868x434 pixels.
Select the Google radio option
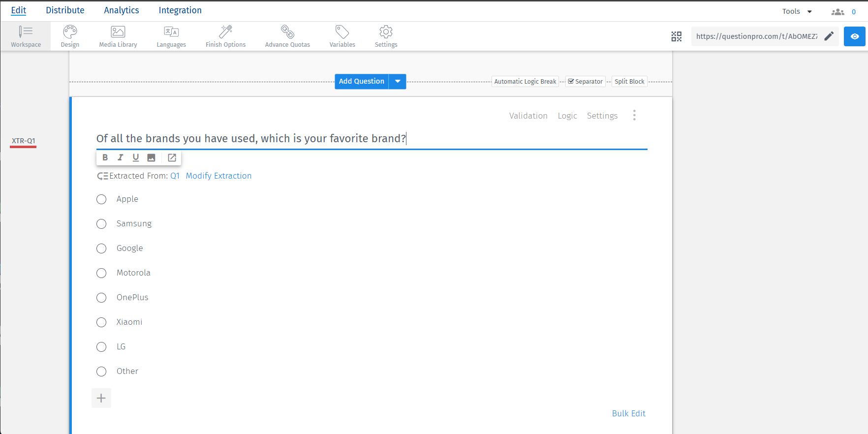[101, 248]
